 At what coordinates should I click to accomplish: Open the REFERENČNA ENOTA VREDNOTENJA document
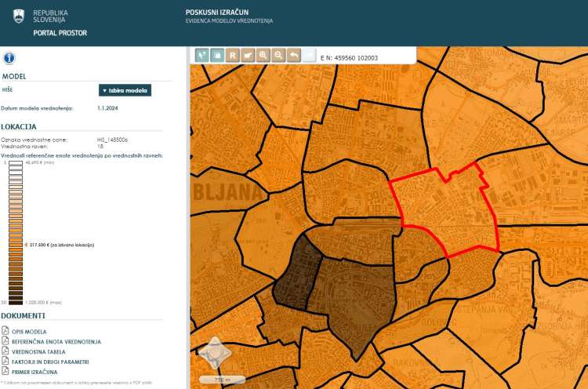pyautogui.click(x=56, y=342)
